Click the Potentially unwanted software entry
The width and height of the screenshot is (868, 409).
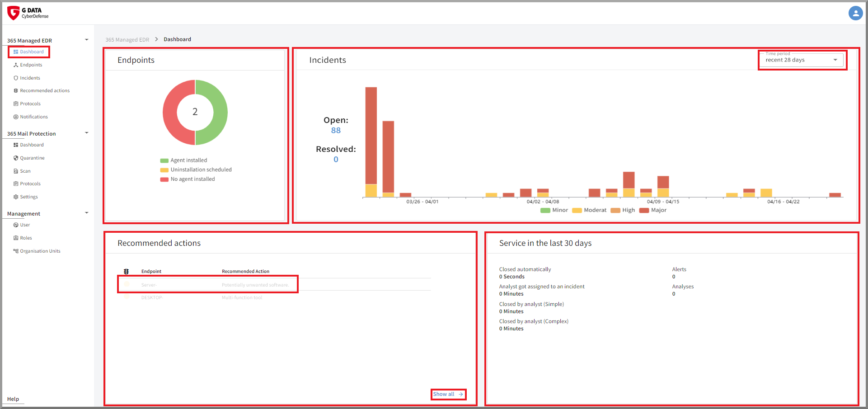[255, 285]
